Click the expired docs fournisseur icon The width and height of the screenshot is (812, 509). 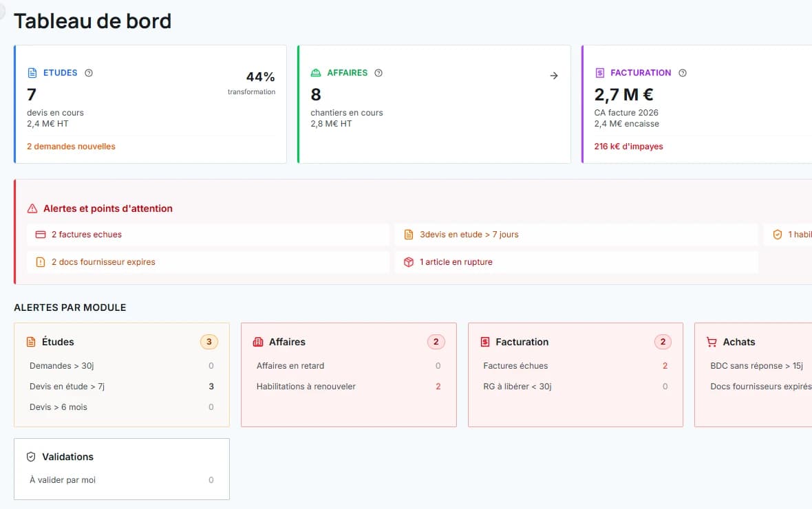[x=41, y=262]
